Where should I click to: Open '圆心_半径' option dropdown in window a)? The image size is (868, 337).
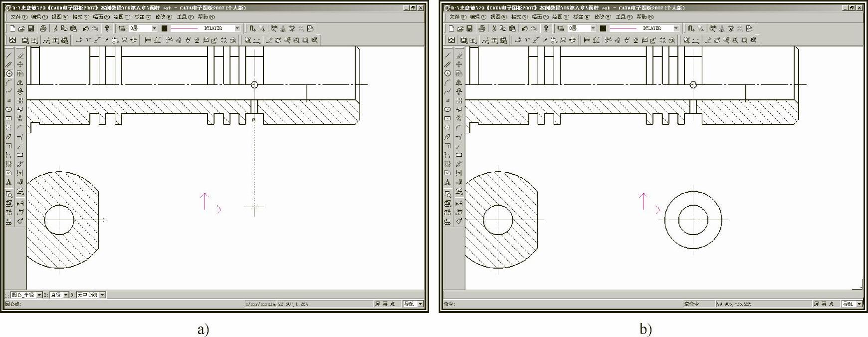[x=39, y=295]
